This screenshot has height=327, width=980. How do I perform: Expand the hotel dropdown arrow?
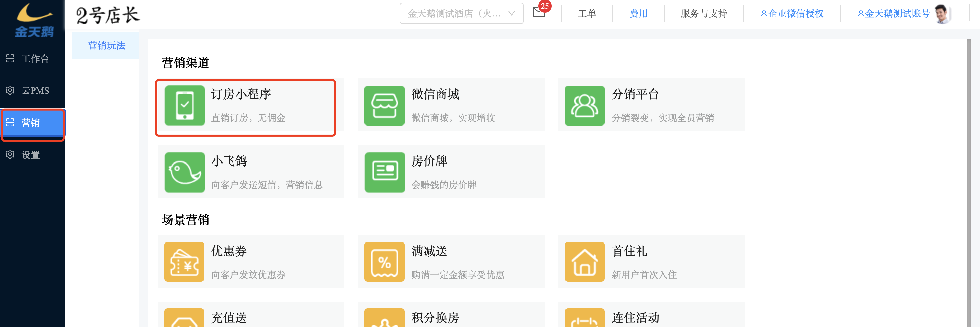click(511, 14)
